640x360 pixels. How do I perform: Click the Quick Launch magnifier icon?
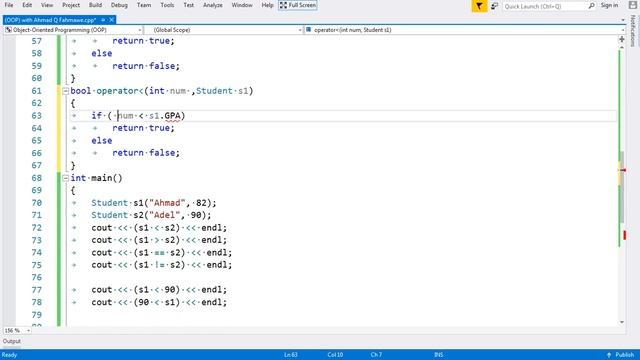click(x=591, y=6)
